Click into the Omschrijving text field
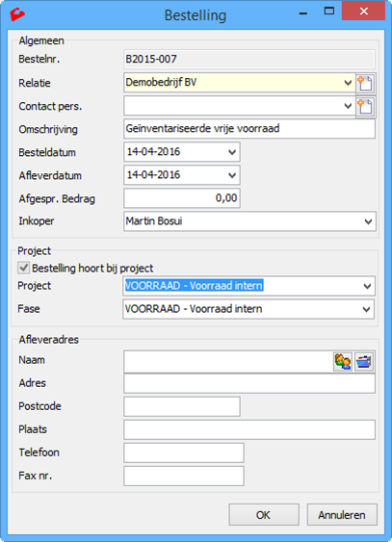 [249, 129]
